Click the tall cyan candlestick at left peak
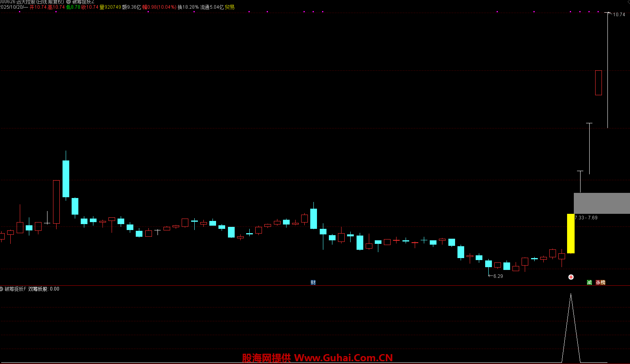The width and height of the screenshot is (630, 364). [66, 179]
